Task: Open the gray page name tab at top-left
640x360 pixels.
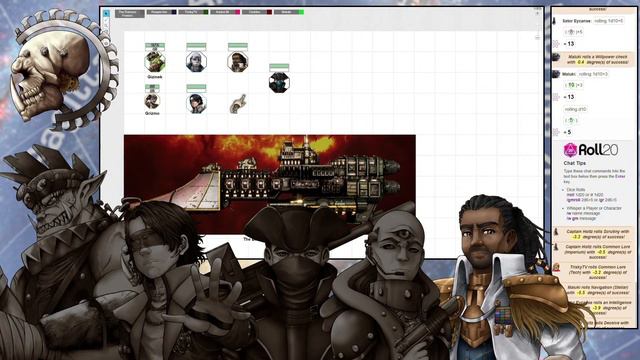Action: [x=129, y=13]
